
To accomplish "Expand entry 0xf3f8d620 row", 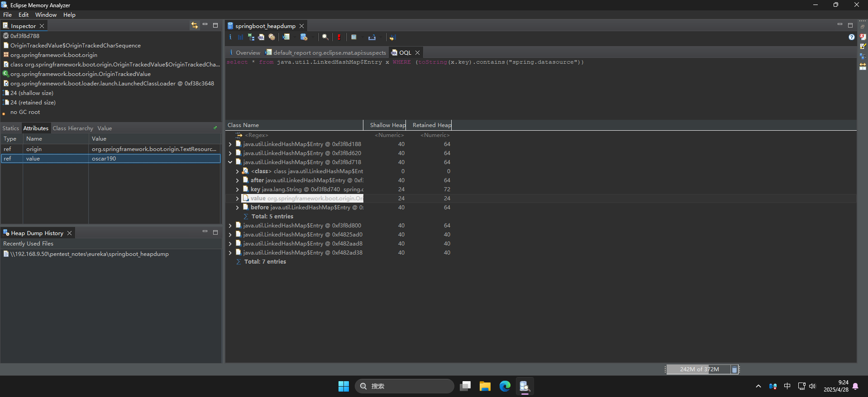I will [230, 153].
